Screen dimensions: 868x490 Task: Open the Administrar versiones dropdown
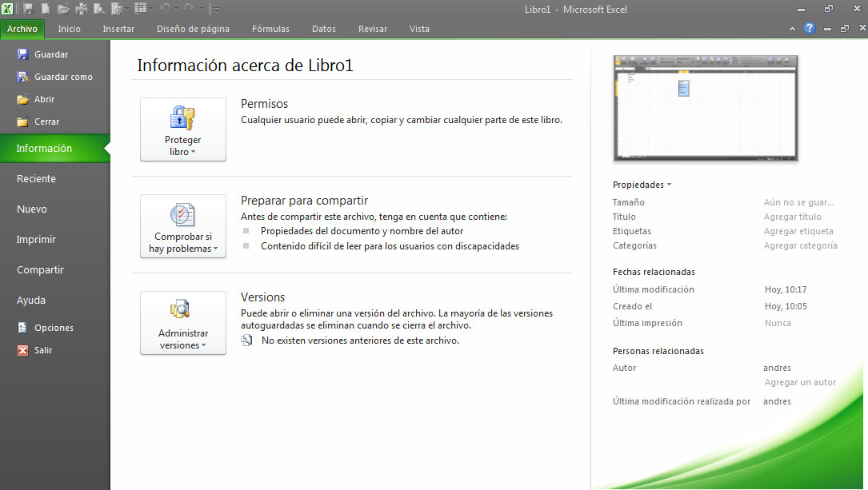click(x=183, y=323)
